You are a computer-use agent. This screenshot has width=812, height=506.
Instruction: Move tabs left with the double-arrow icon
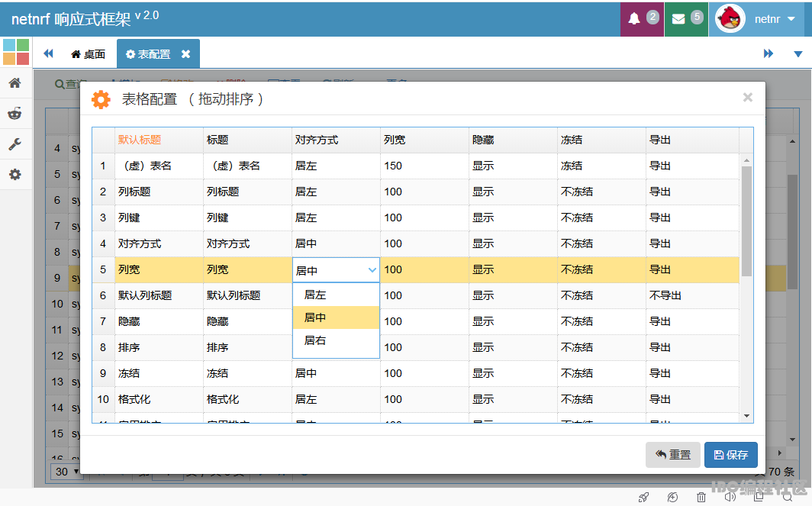[49, 53]
